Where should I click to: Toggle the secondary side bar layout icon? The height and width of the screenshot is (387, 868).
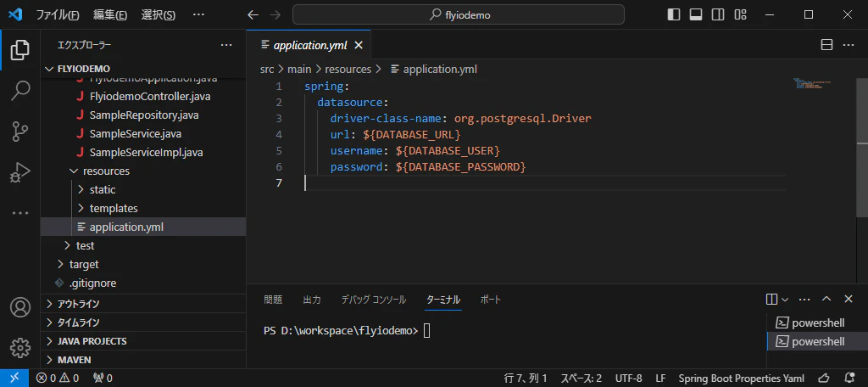click(x=718, y=15)
